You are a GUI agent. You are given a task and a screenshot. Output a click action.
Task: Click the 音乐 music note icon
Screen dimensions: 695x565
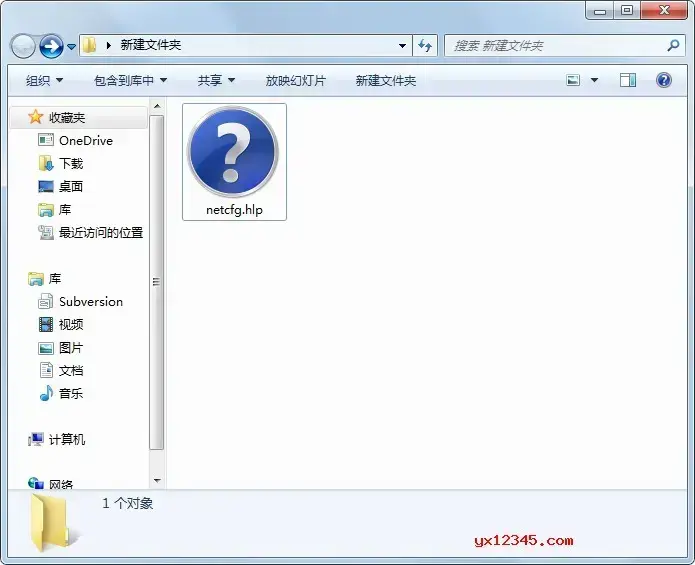[x=46, y=393]
